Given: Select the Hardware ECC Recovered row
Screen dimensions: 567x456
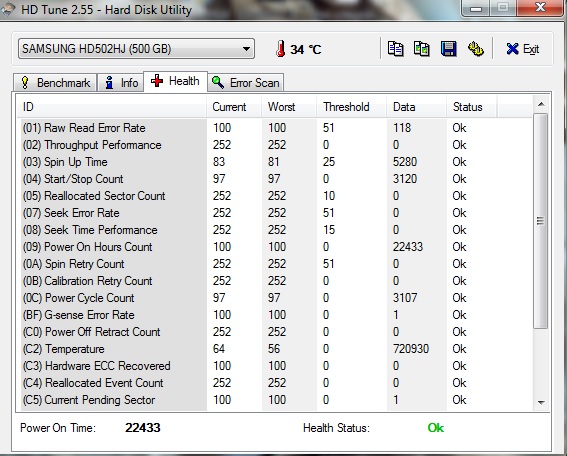Looking at the screenshot, I should point(275,366).
